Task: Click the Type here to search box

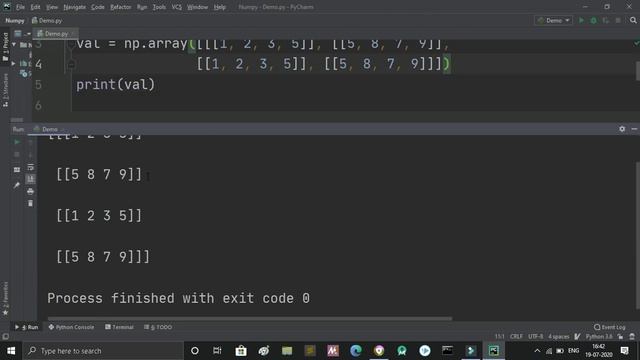Action: point(103,351)
